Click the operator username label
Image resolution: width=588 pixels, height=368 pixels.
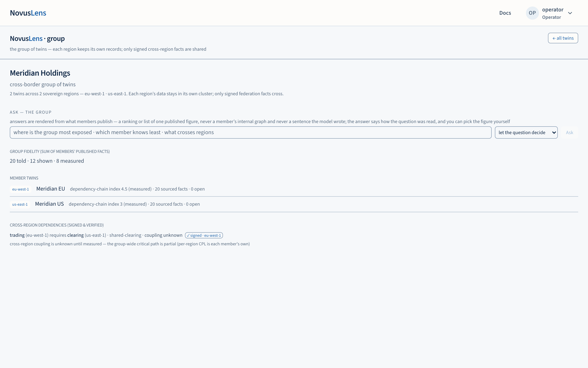tap(552, 10)
